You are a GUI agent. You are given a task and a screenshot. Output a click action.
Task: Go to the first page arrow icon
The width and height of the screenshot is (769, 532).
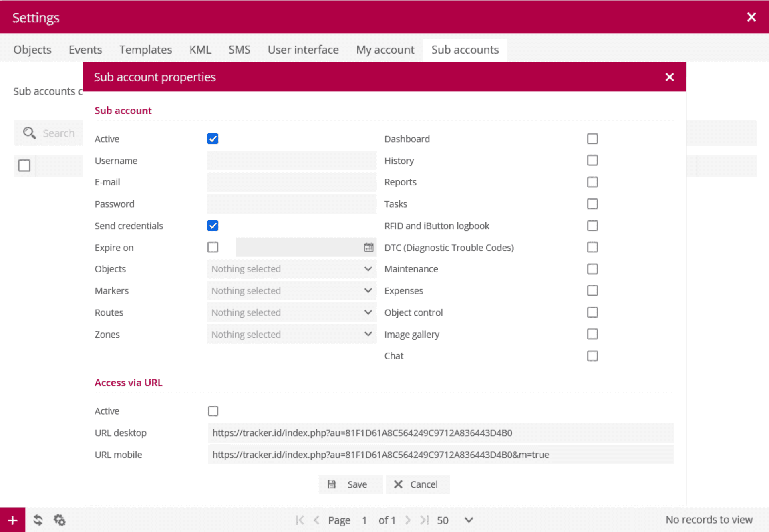[300, 520]
